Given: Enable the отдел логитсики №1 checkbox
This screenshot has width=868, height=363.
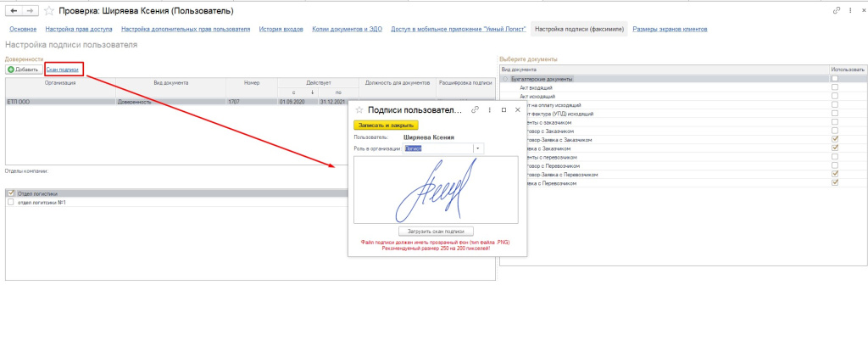Looking at the screenshot, I should [11, 203].
